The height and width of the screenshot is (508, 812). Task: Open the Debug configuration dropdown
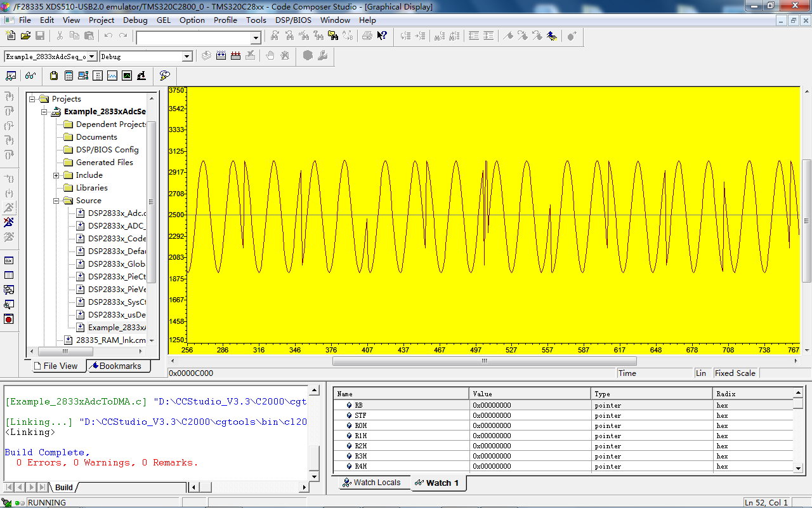(x=187, y=57)
